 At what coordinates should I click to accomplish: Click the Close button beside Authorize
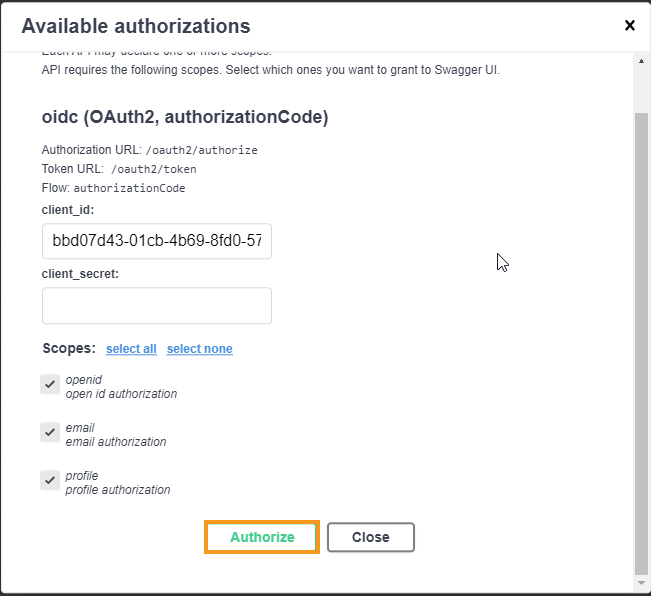pyautogui.click(x=370, y=537)
